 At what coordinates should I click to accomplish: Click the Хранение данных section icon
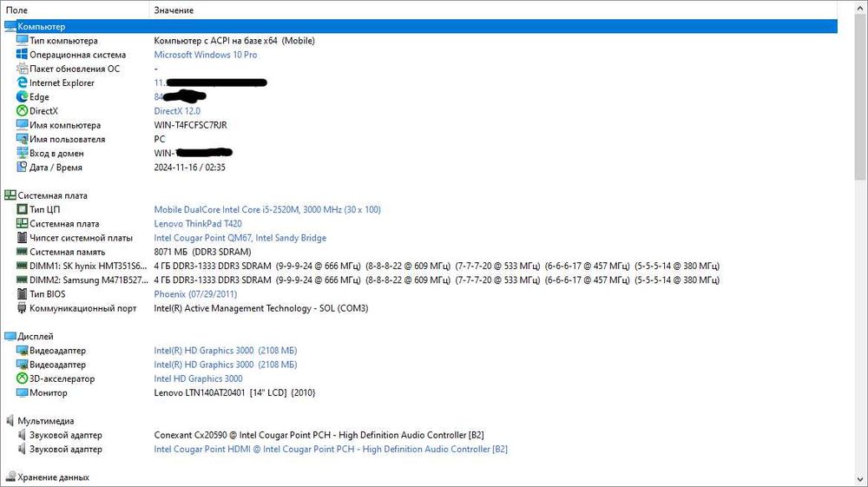[x=10, y=477]
